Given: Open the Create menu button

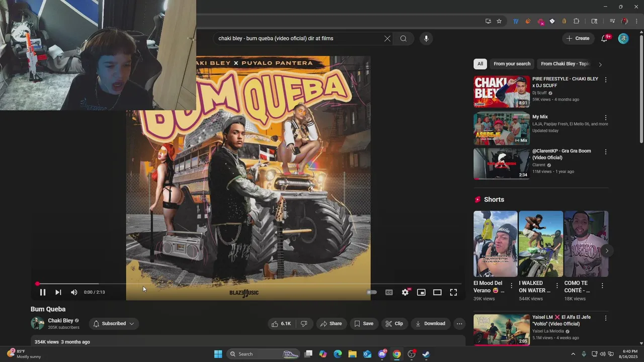Looking at the screenshot, I should (578, 38).
